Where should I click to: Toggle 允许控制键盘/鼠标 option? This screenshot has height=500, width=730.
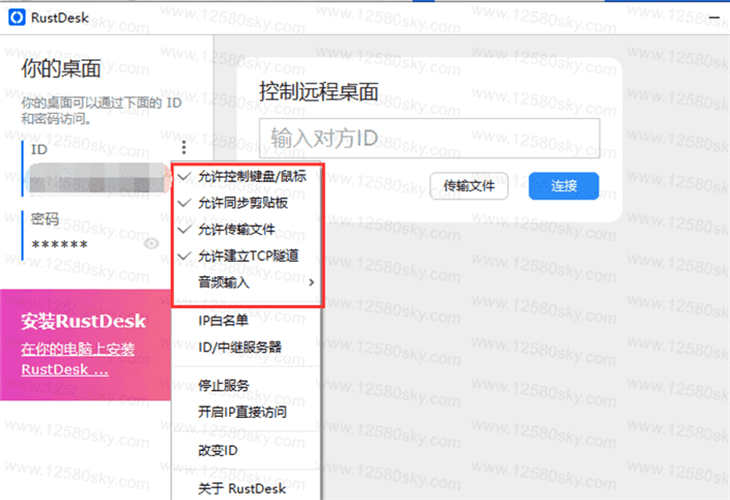pos(246,176)
